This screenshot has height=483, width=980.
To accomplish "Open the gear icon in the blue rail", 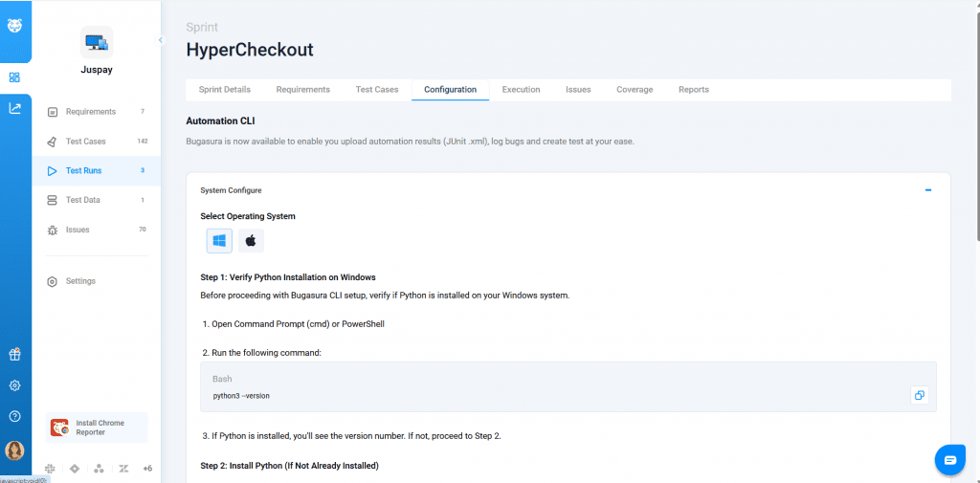I will 14,385.
